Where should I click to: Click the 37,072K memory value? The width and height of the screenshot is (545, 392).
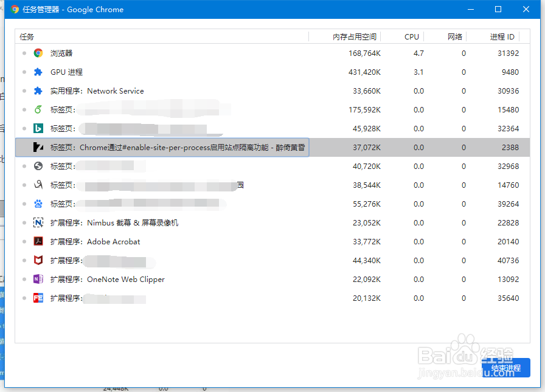click(367, 148)
